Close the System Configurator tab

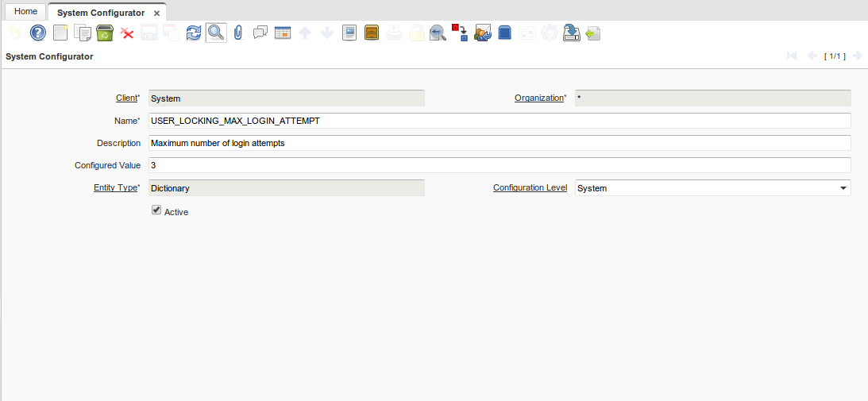(x=156, y=13)
